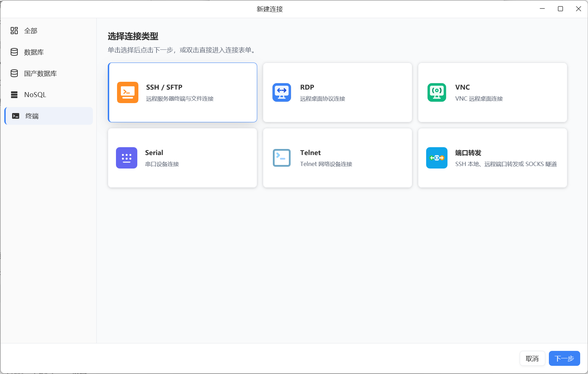
Task: Click the orange SSH / SFTP terminal icon
Action: (128, 92)
